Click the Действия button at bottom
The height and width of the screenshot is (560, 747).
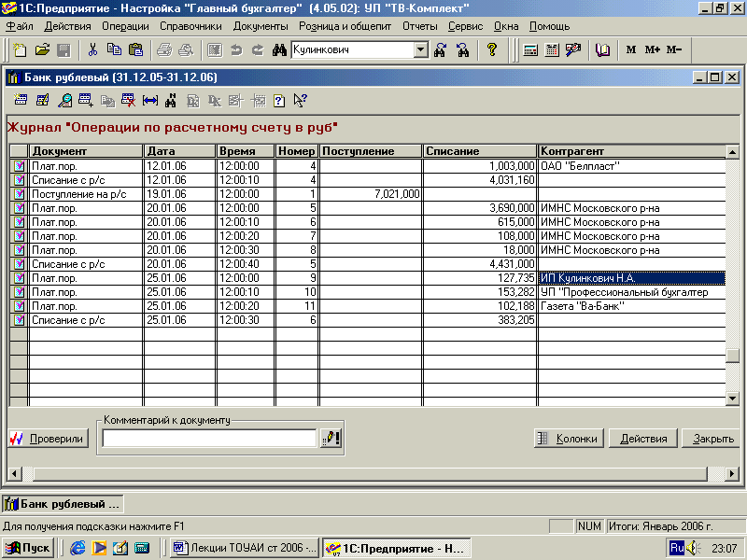pyautogui.click(x=643, y=439)
